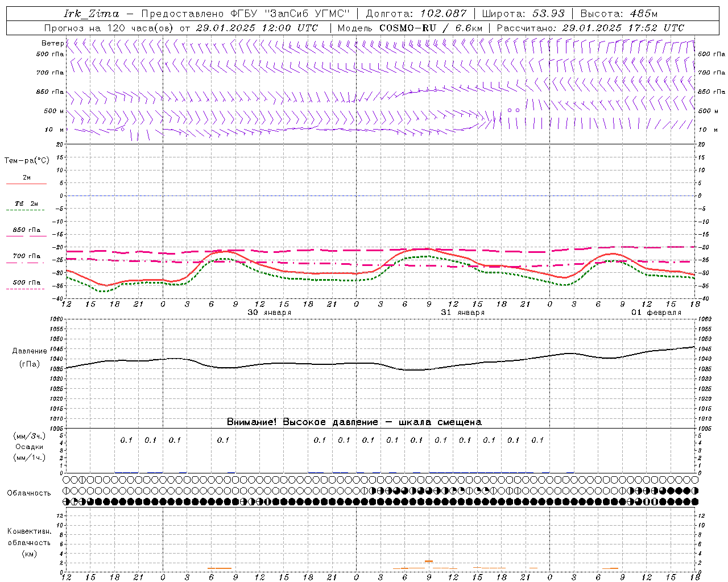Screen dimensions: 728x582
Task: Click the "Тем-ра(°C)" temperature label
Action: point(27,161)
